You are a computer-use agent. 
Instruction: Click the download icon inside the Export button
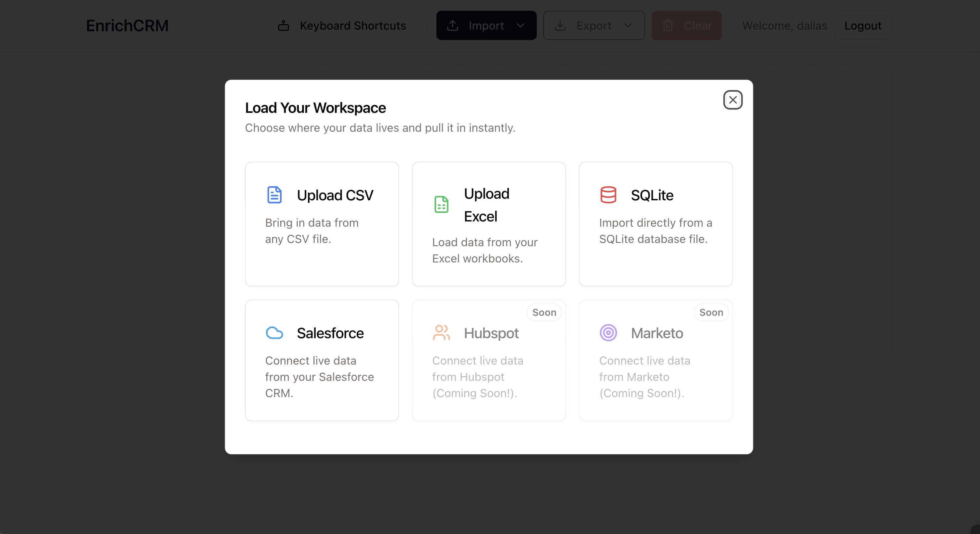[x=560, y=25]
